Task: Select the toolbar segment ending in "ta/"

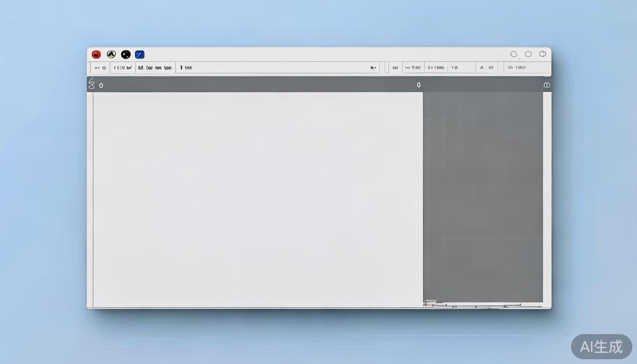Action: point(123,68)
